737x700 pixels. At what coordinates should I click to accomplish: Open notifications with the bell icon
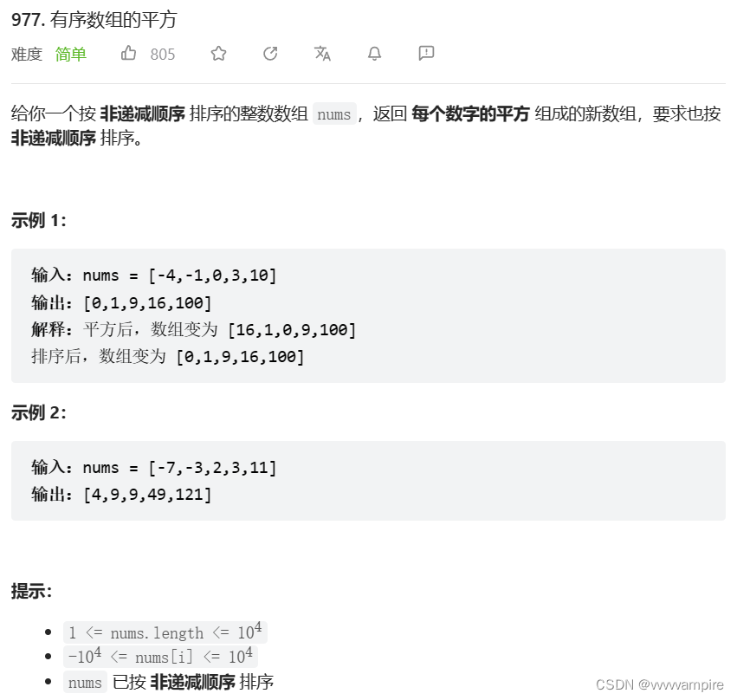coord(373,54)
